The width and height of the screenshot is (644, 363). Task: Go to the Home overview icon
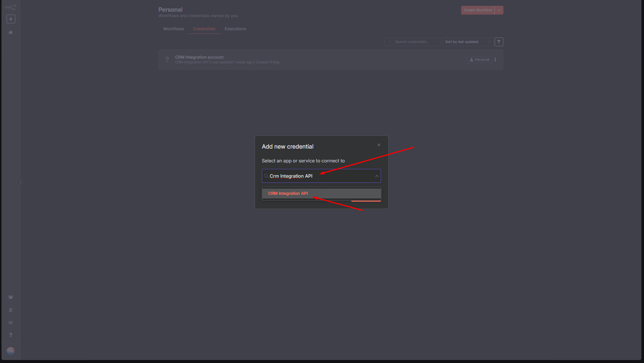click(x=11, y=32)
